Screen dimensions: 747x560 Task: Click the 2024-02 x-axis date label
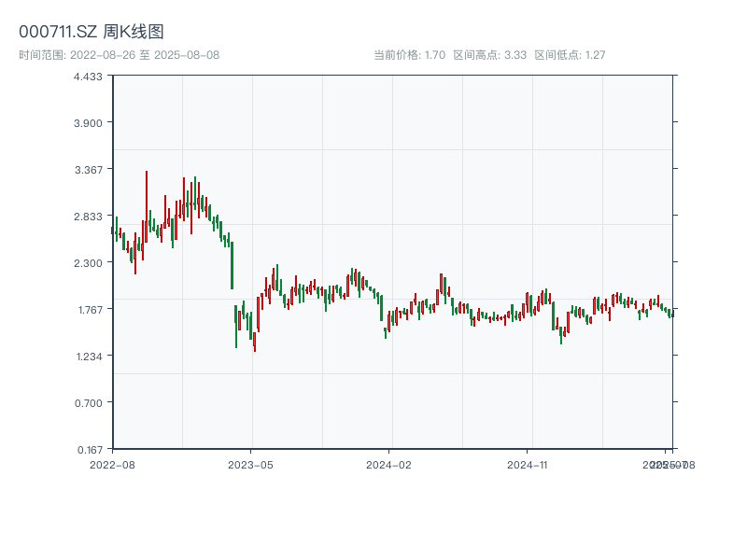(389, 464)
